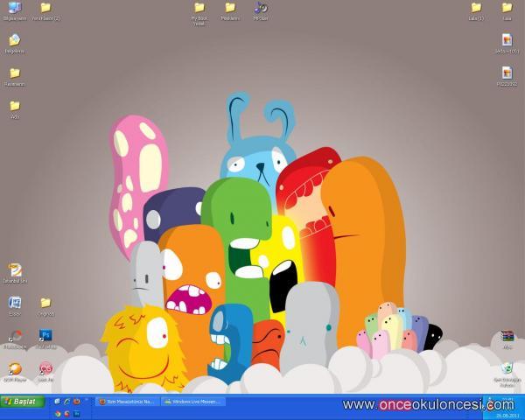
Task: Click the Başlat start button
Action: click(x=23, y=402)
